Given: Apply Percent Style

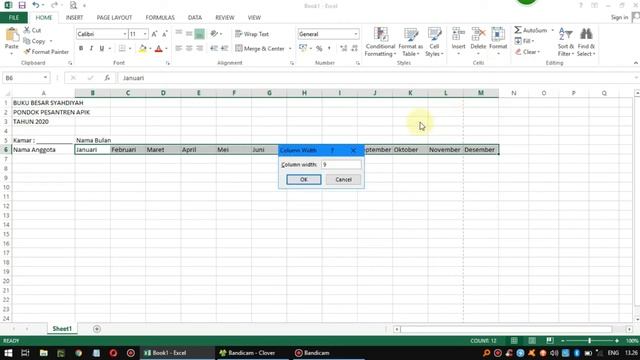Looking at the screenshot, I should pos(319,49).
